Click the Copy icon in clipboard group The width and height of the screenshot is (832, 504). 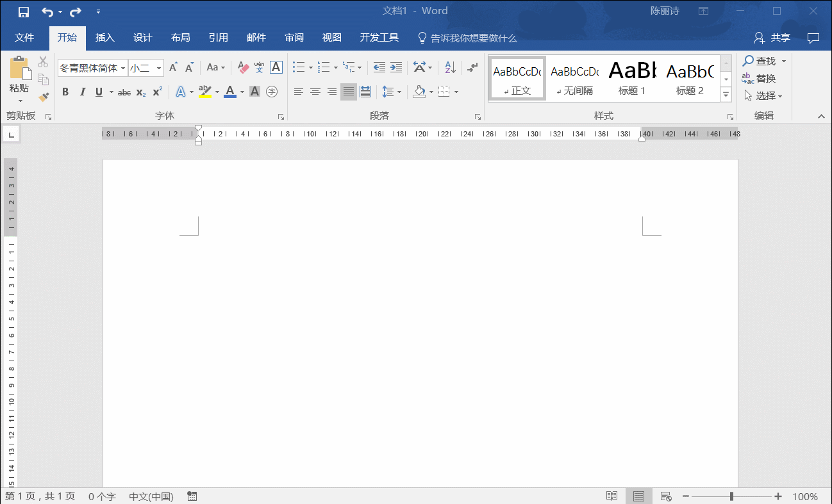pos(43,79)
